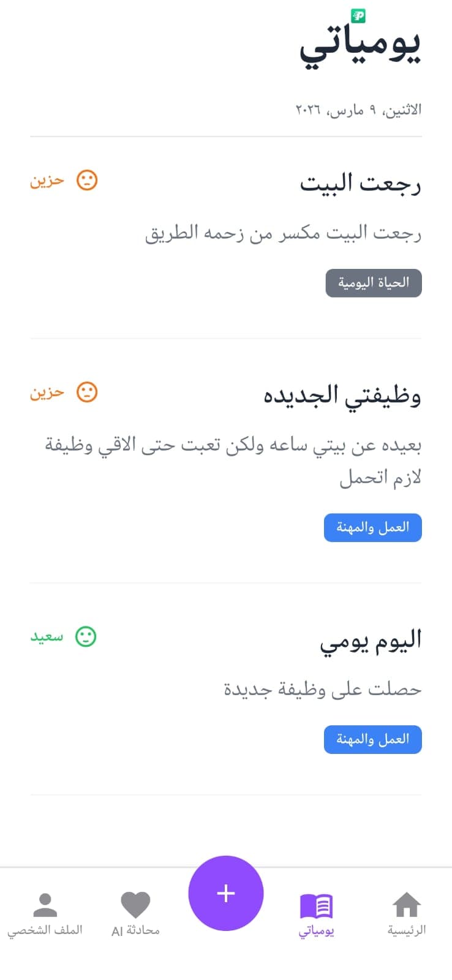Image resolution: width=452 pixels, height=980 pixels.
Task: Click the العمل والمهنة tag on وظيفتي الجديده
Action: coord(372,527)
